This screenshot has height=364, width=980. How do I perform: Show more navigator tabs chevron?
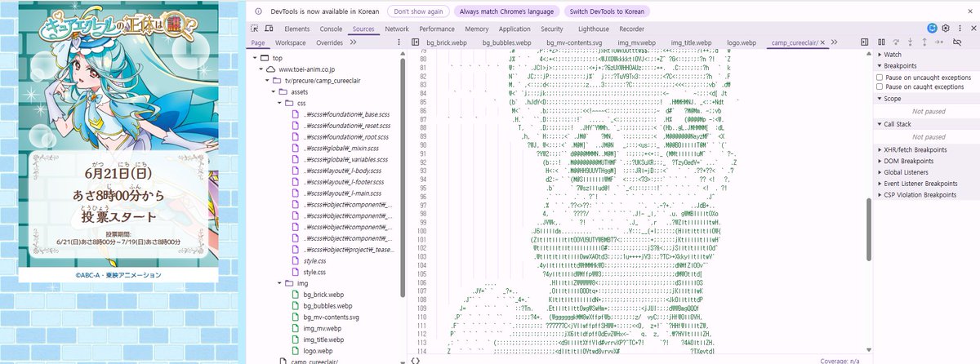pyautogui.click(x=354, y=42)
